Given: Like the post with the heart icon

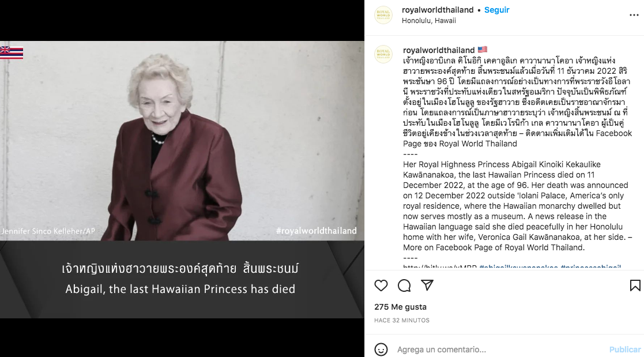Looking at the screenshot, I should pos(381,285).
